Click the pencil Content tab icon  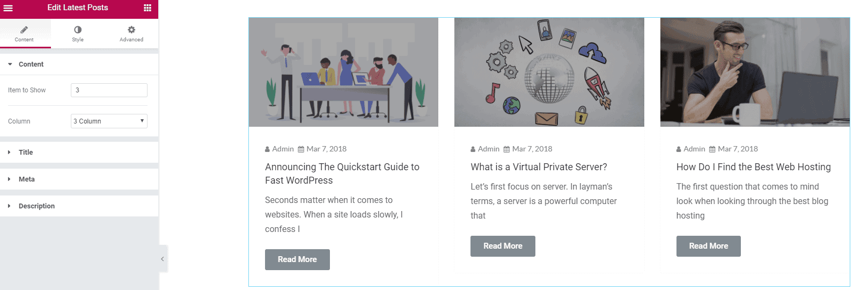(24, 30)
